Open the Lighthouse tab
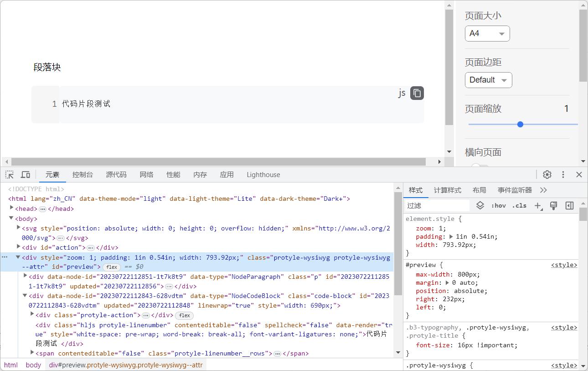This screenshot has height=371, width=588. (x=263, y=175)
